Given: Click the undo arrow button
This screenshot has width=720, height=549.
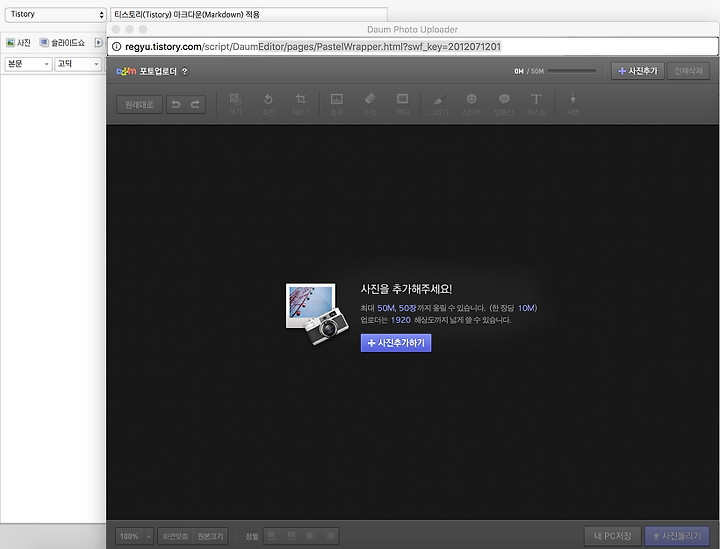Looking at the screenshot, I should click(176, 105).
